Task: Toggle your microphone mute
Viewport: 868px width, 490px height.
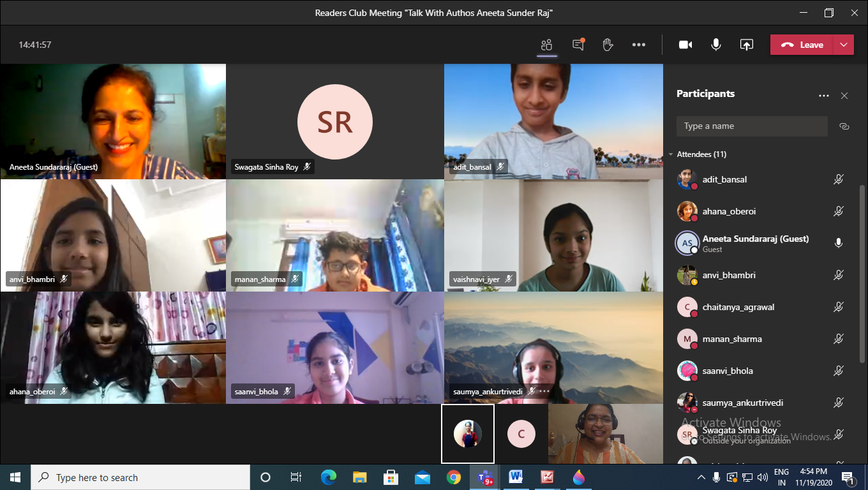Action: point(716,45)
